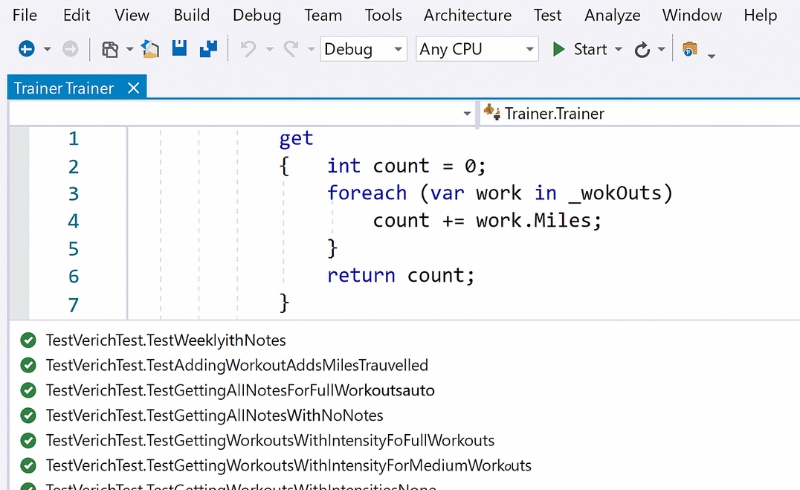Close the Trainer Trainer tab
800x490 pixels.
[x=134, y=88]
